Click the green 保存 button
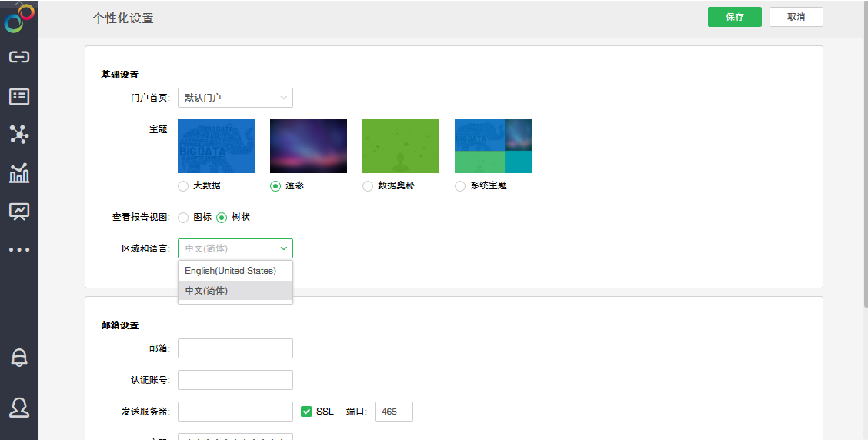Image resolution: width=868 pixels, height=440 pixels. click(x=734, y=17)
